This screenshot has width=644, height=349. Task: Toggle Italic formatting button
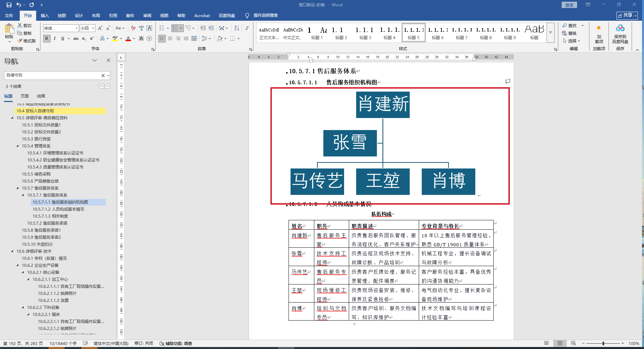coord(55,39)
